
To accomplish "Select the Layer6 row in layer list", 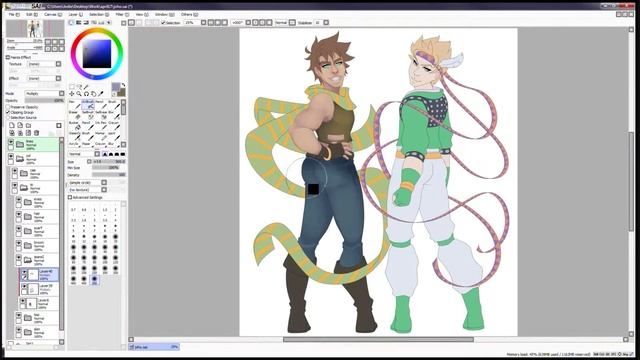I will 40,303.
